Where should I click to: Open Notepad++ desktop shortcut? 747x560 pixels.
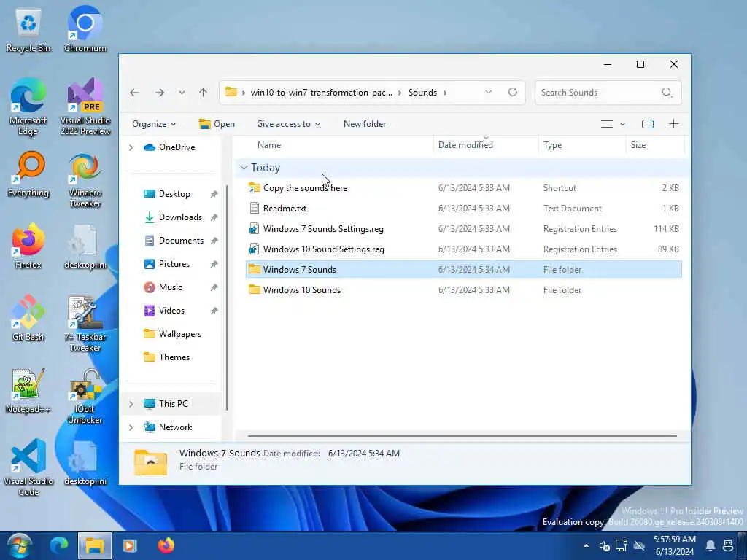pos(28,391)
